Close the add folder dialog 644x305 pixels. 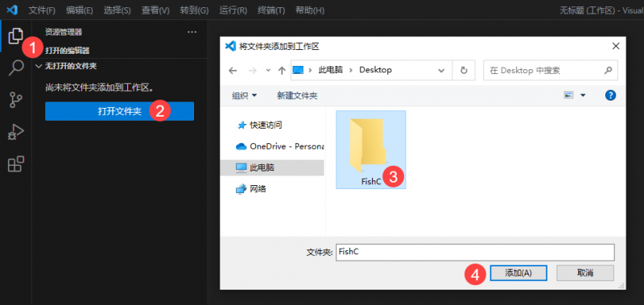pos(616,46)
